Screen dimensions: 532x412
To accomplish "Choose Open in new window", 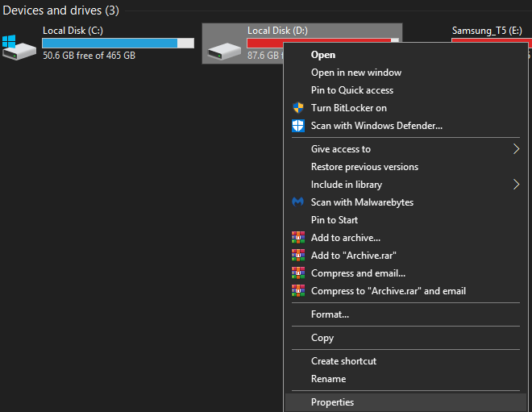I will pyautogui.click(x=356, y=73).
